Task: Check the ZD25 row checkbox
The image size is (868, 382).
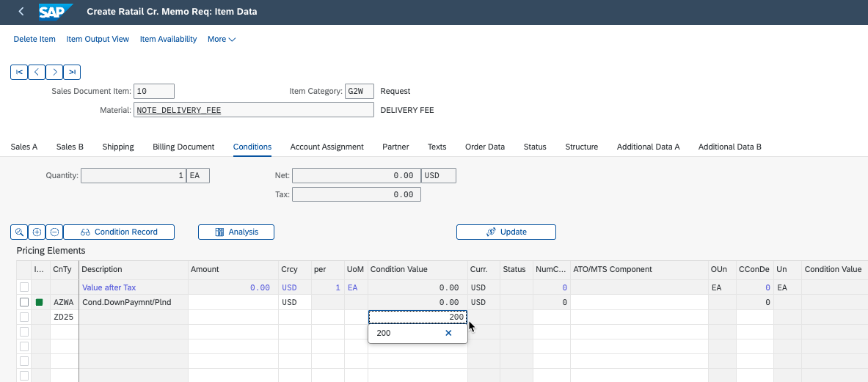Action: click(x=24, y=317)
